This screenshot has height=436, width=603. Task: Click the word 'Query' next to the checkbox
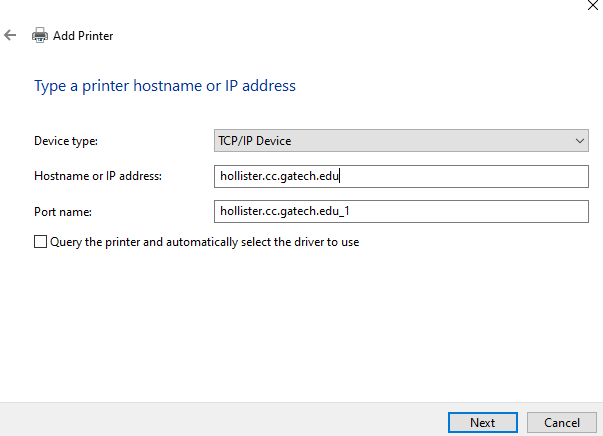(x=67, y=242)
